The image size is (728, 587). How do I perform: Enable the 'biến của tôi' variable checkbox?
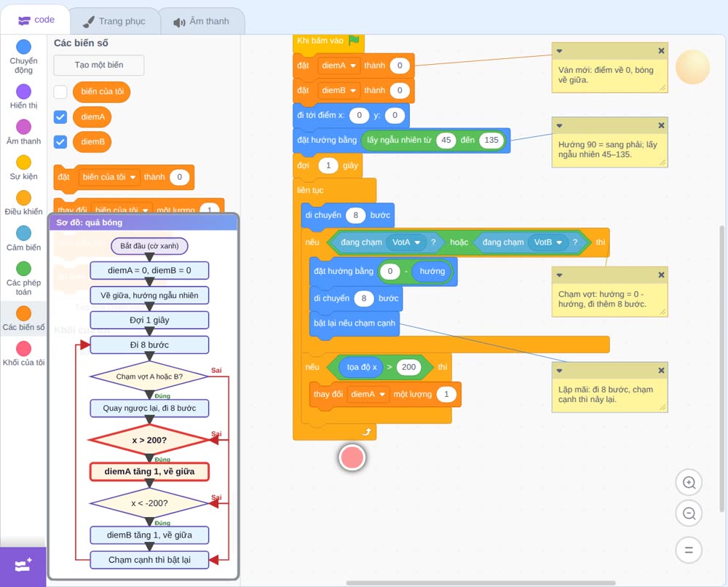click(60, 92)
